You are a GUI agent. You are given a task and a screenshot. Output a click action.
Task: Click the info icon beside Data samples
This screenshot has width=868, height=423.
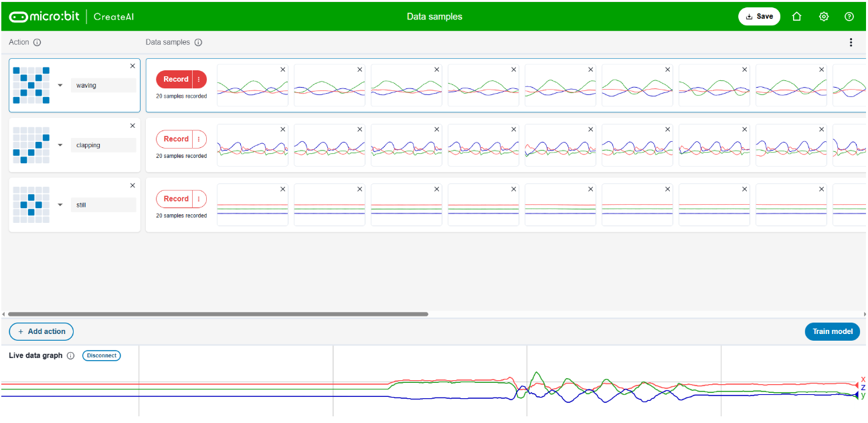pos(198,43)
